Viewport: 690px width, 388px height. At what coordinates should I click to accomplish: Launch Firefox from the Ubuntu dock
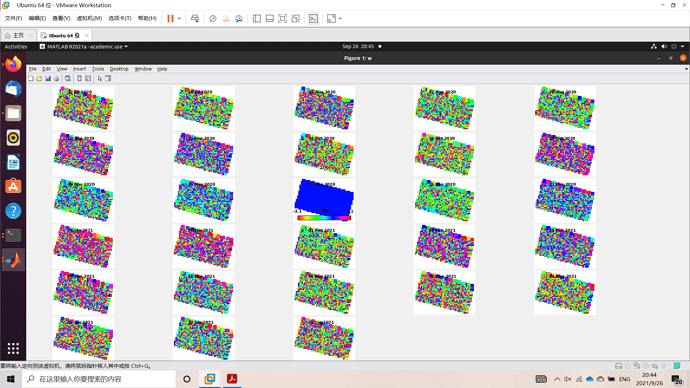[x=13, y=64]
